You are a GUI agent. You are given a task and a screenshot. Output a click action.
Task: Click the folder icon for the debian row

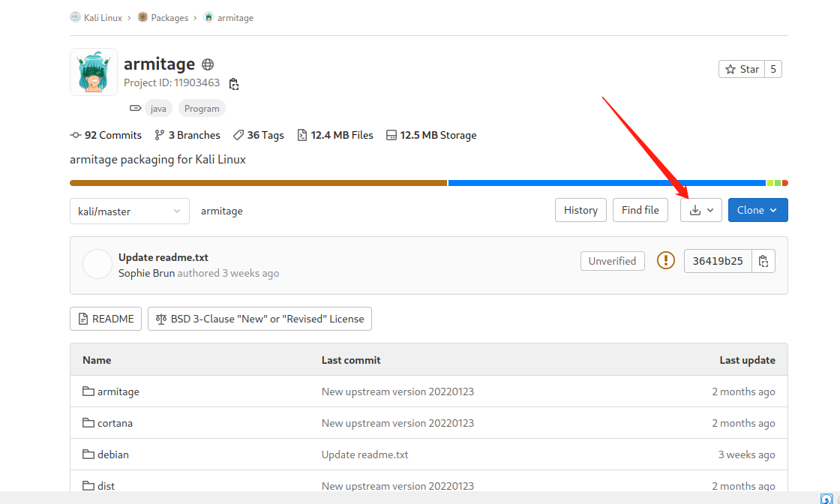[88, 454]
